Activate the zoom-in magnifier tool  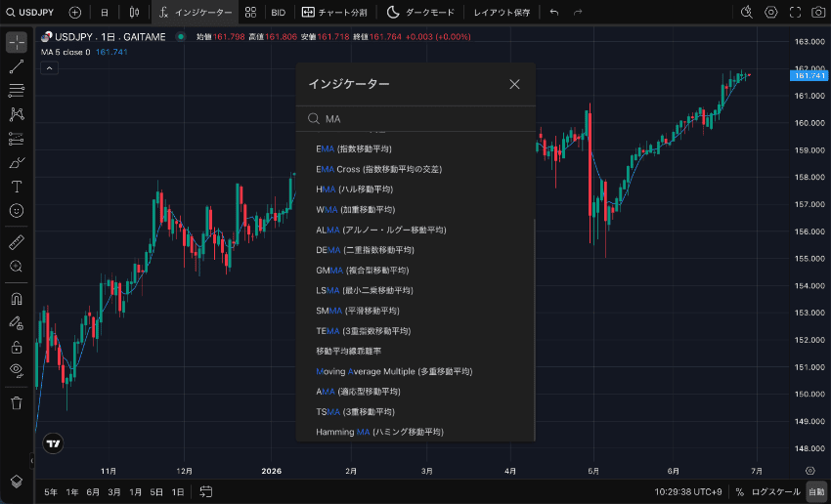(x=17, y=267)
